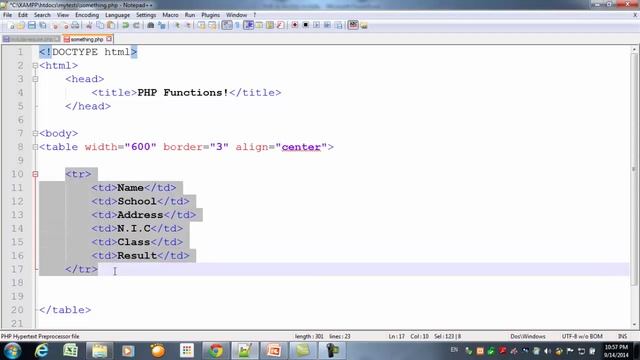
Task: Toggle Show All Characters in the toolbar
Action: click(x=238, y=25)
